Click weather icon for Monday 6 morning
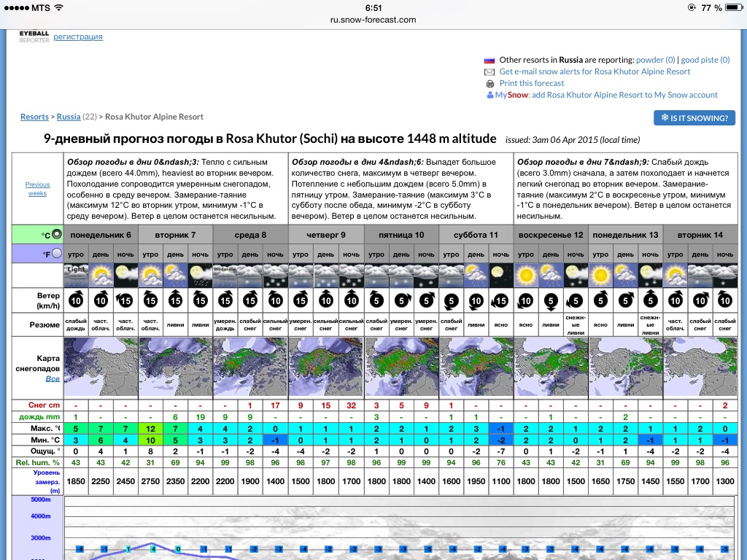The image size is (747, 560). pyautogui.click(x=76, y=275)
